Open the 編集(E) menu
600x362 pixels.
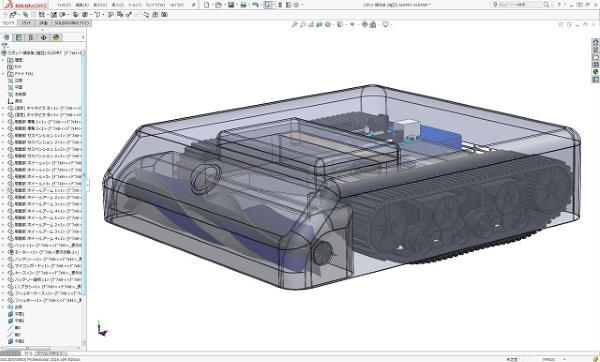[82, 5]
